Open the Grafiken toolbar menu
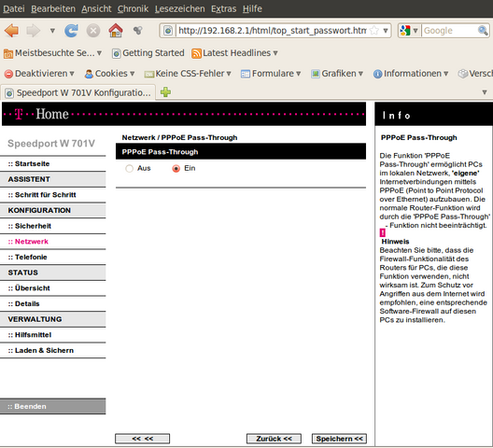Viewport: 493px width, 448px height. [337, 74]
